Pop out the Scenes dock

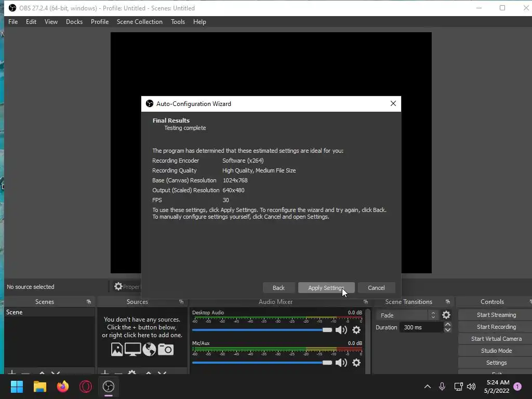89,302
